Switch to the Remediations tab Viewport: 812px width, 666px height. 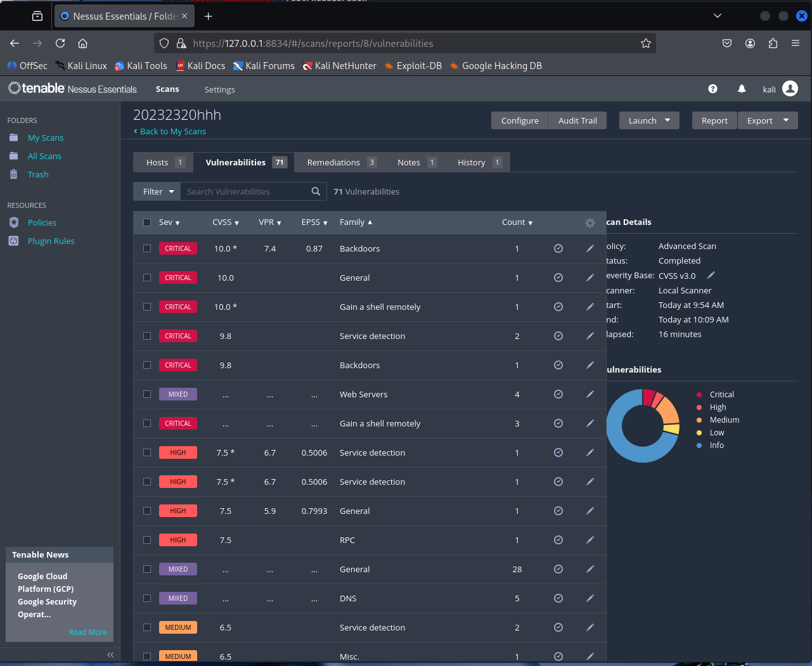[341, 162]
